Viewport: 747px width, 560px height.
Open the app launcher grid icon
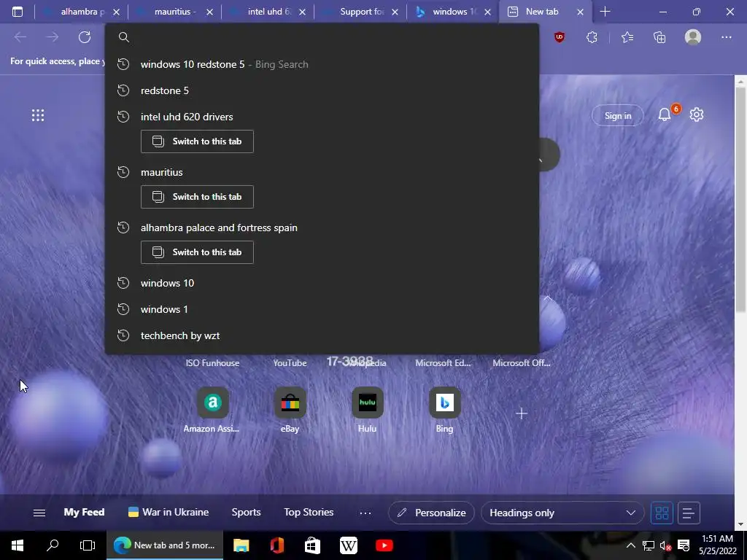pos(38,115)
